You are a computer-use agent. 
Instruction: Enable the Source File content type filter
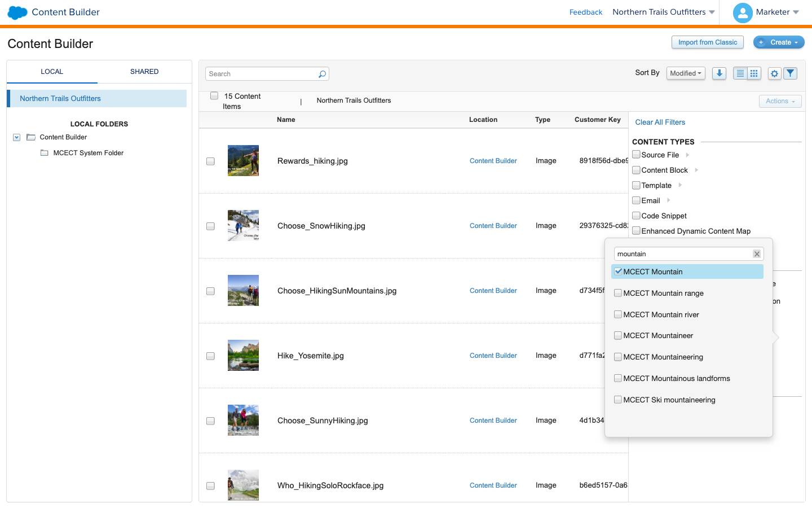pyautogui.click(x=636, y=155)
